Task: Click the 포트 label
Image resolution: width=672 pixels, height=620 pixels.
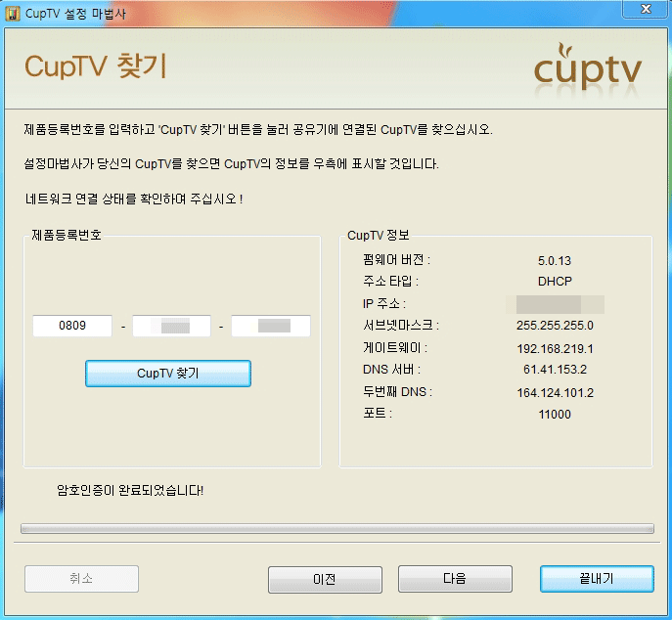Action: [x=378, y=413]
